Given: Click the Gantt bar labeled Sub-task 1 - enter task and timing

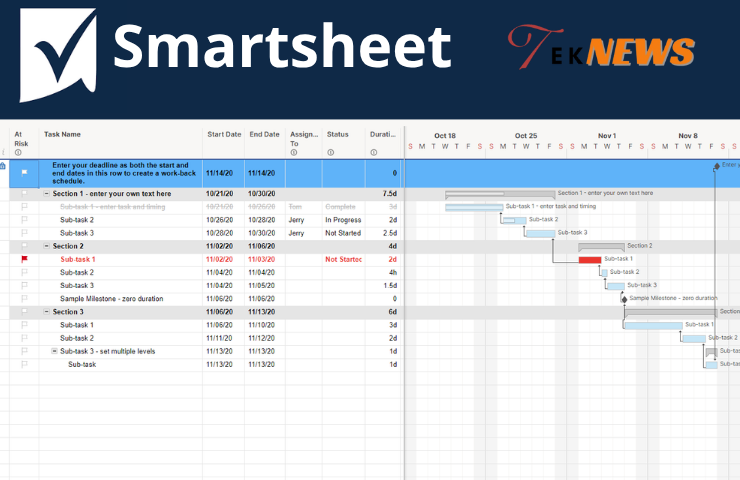Looking at the screenshot, I should (474, 207).
